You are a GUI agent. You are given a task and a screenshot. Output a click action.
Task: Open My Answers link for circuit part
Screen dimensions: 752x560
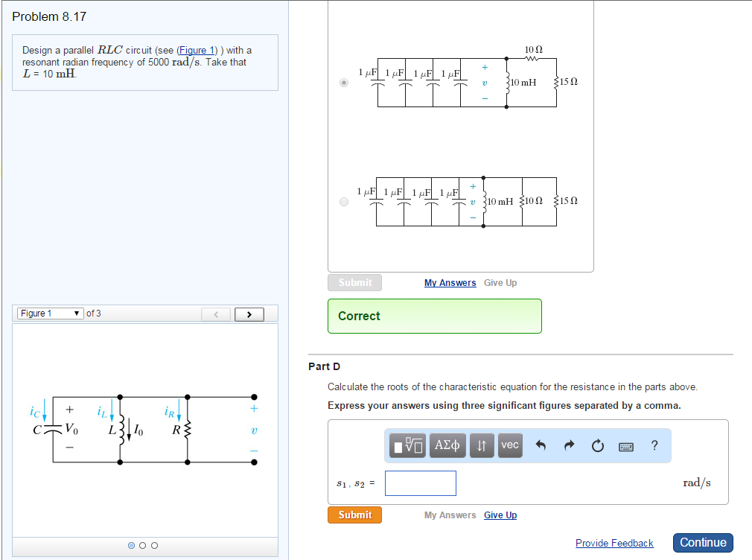pyautogui.click(x=450, y=283)
